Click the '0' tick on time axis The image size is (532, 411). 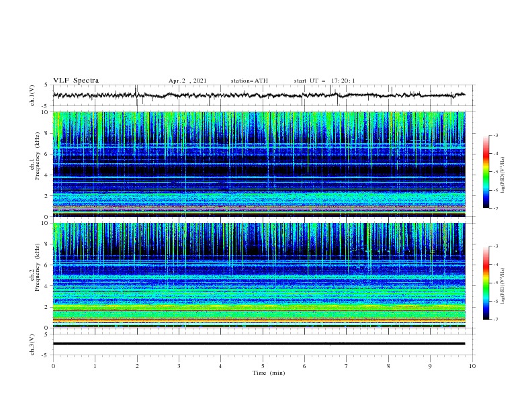[x=53, y=366]
